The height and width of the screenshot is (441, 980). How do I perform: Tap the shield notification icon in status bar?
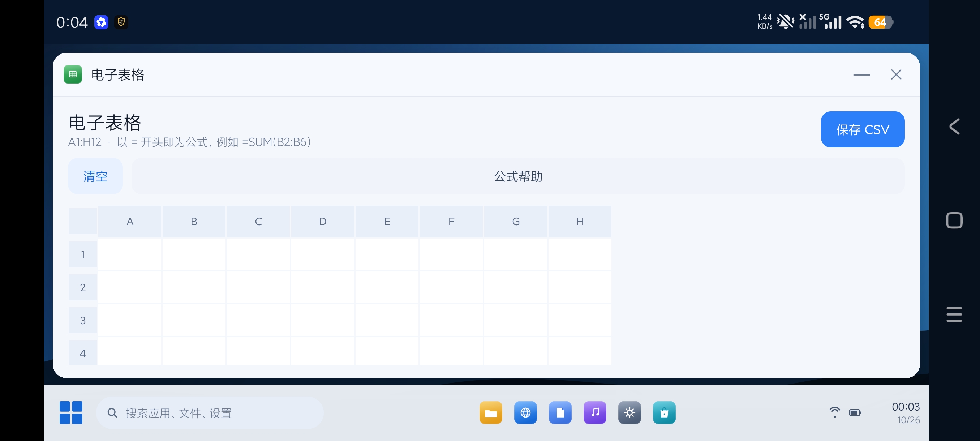(x=121, y=22)
